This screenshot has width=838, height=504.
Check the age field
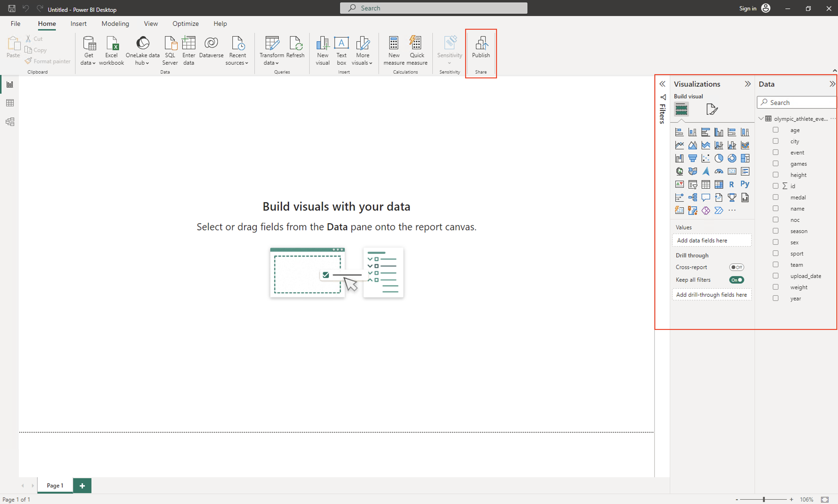(x=775, y=130)
